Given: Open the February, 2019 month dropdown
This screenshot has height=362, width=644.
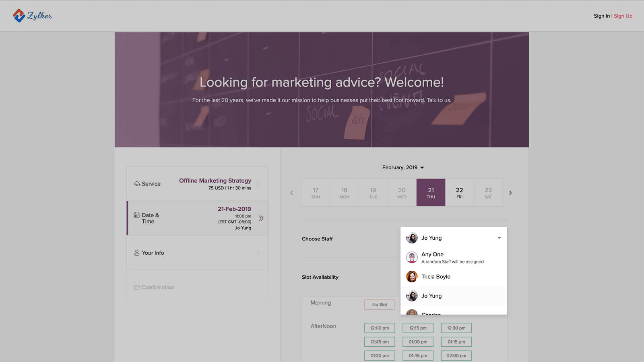Looking at the screenshot, I should 403,167.
